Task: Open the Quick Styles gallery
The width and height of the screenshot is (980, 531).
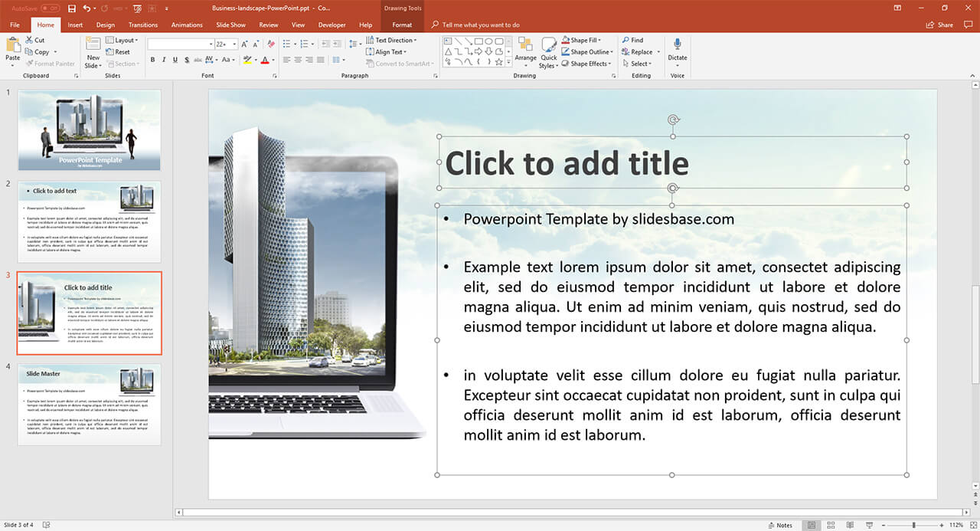Action: point(548,52)
